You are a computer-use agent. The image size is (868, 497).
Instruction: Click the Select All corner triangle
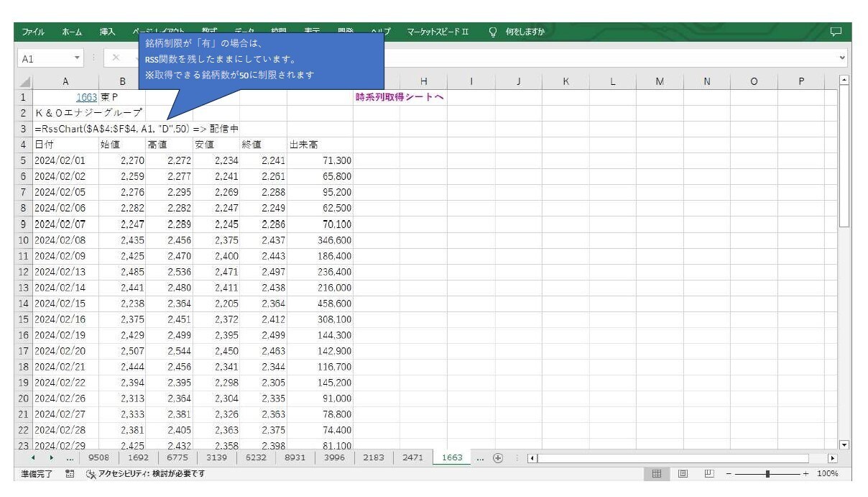coord(24,82)
